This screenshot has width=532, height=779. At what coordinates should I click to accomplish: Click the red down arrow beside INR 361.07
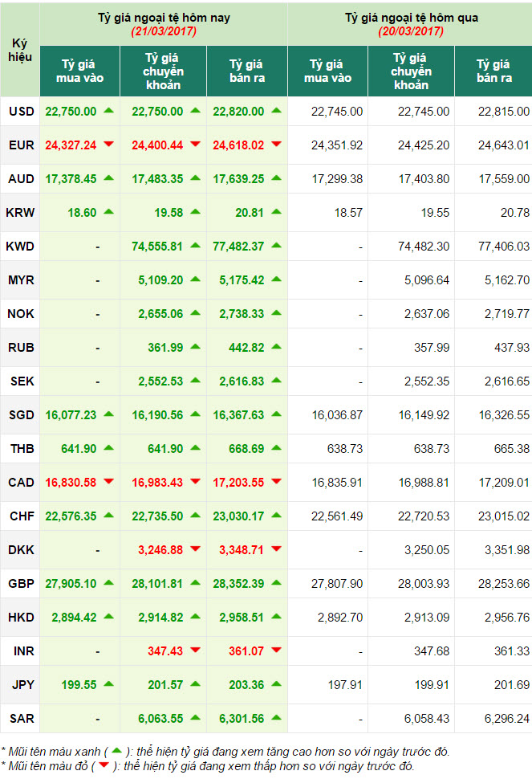(x=276, y=651)
